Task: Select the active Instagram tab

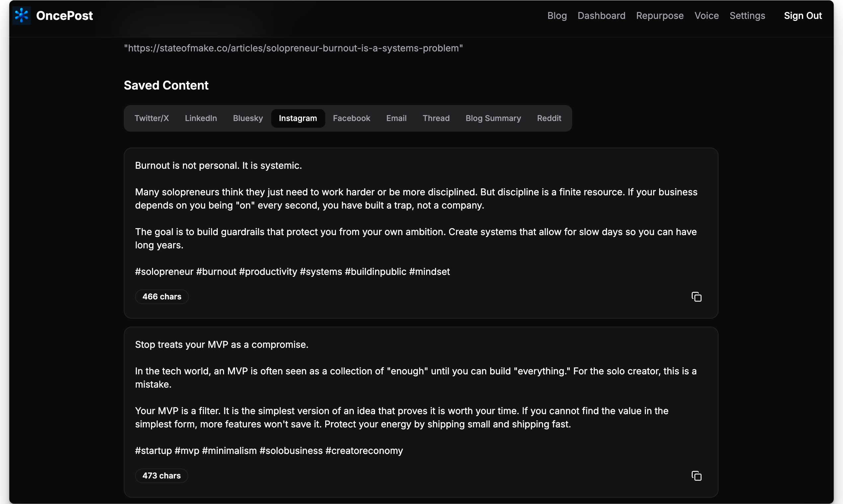Action: tap(298, 118)
